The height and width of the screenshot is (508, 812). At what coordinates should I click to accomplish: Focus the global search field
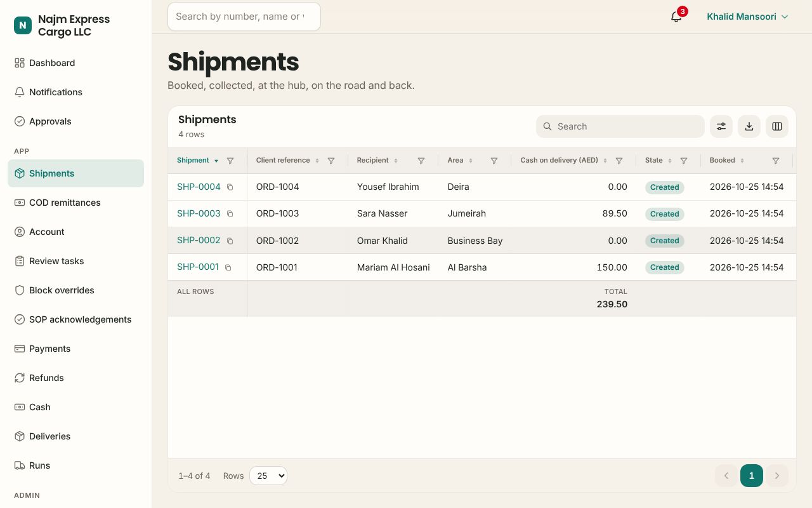click(244, 17)
